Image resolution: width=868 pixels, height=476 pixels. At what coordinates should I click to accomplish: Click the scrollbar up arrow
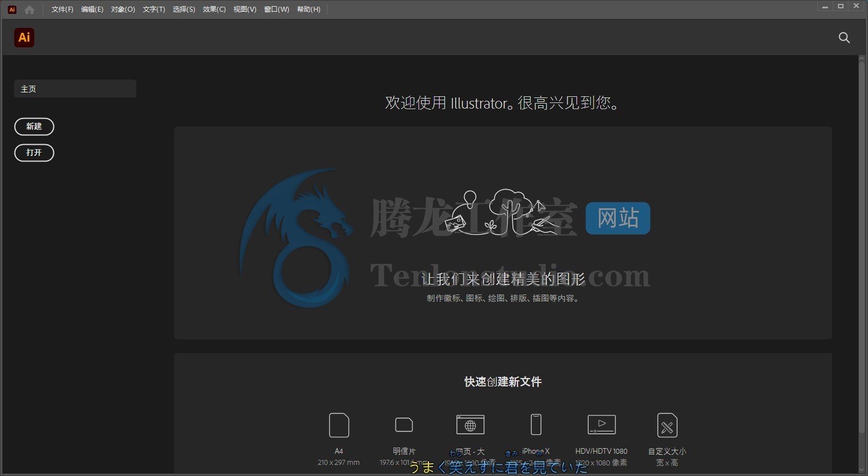tap(862, 58)
